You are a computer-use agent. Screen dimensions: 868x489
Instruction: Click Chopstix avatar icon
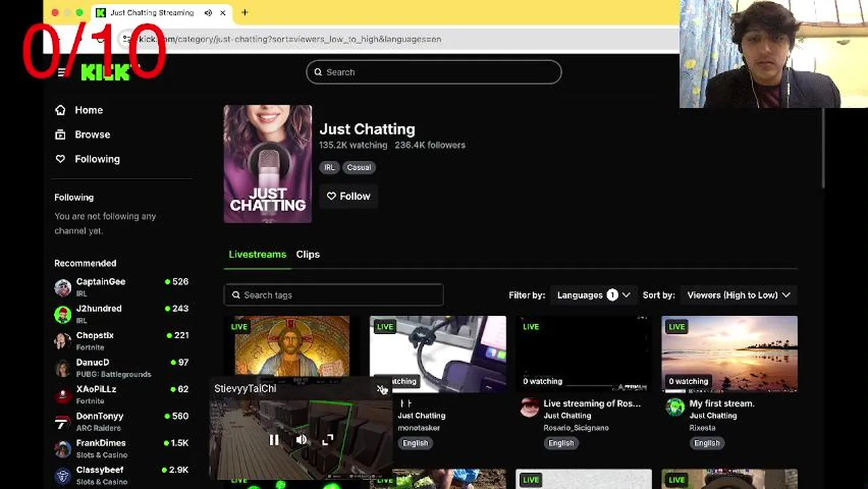62,341
